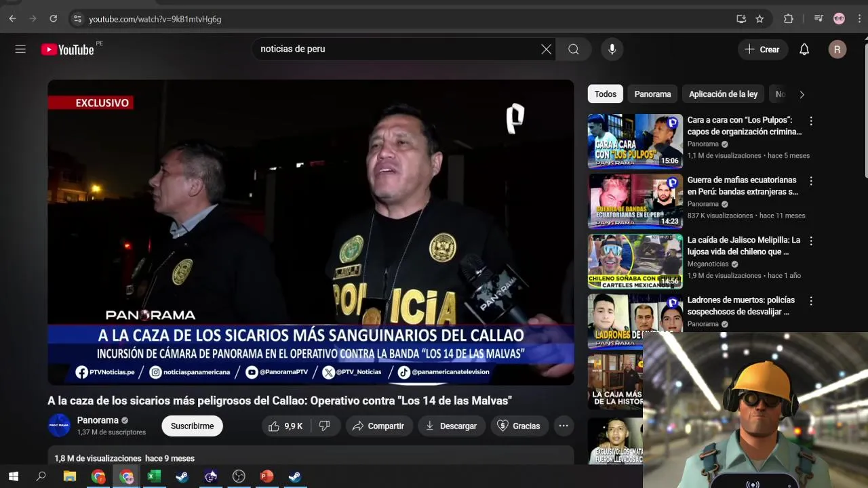The width and height of the screenshot is (868, 488).
Task: Share the video with Compartir
Action: pos(379,426)
